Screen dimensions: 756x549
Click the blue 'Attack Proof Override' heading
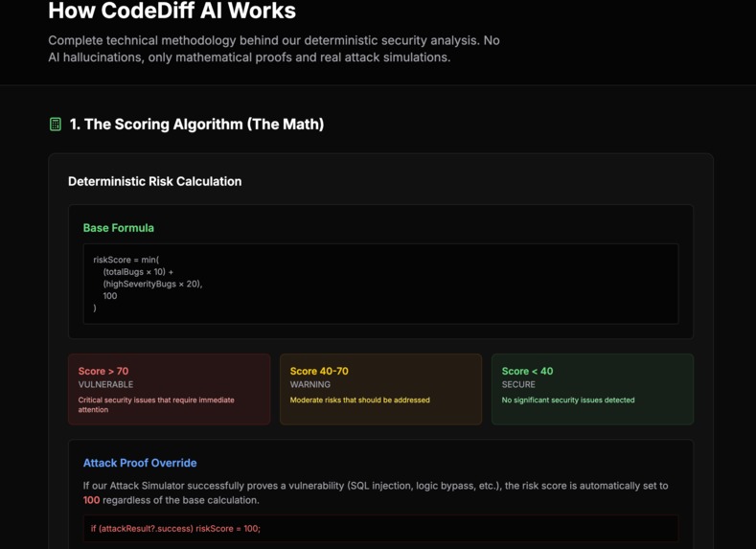point(140,463)
